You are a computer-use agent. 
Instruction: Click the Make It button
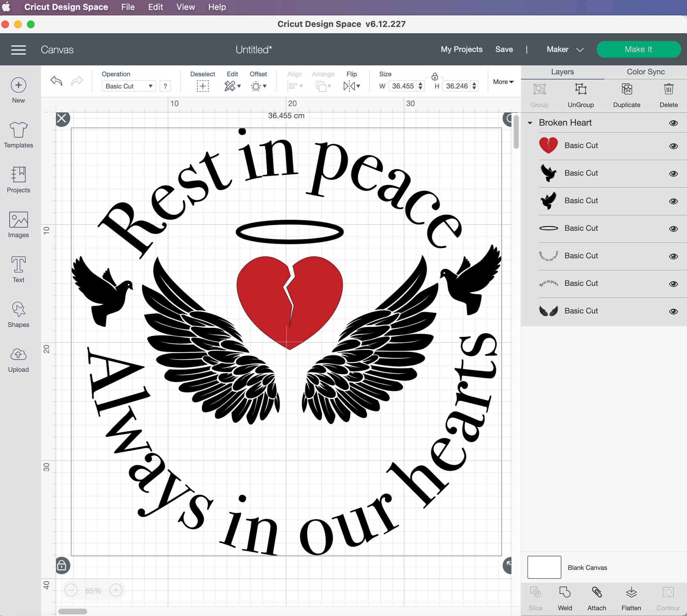pyautogui.click(x=639, y=49)
